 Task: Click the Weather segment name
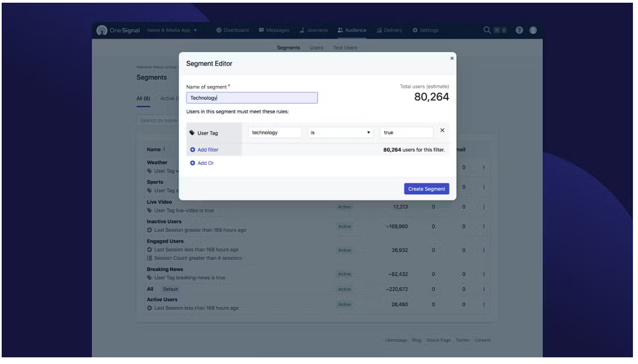click(158, 163)
